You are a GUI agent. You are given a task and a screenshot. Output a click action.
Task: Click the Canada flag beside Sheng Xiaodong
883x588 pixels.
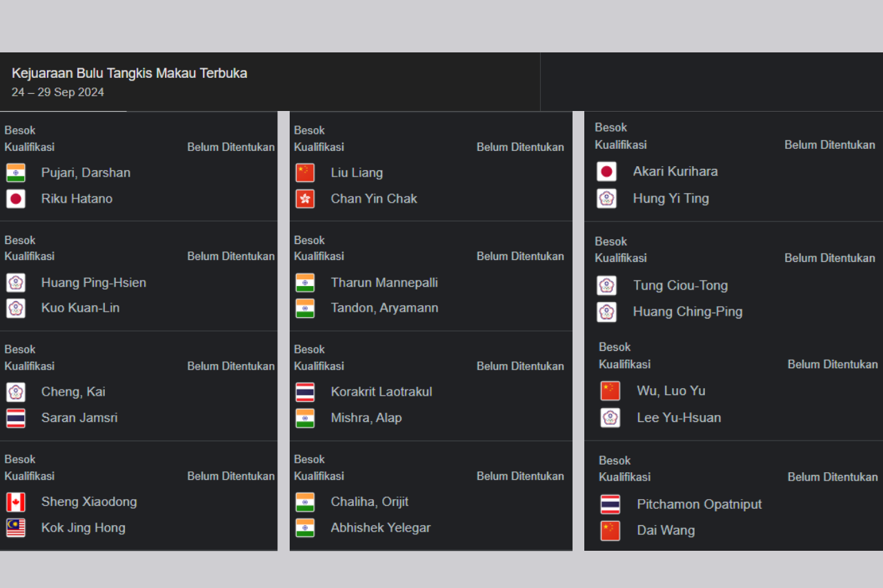(15, 502)
